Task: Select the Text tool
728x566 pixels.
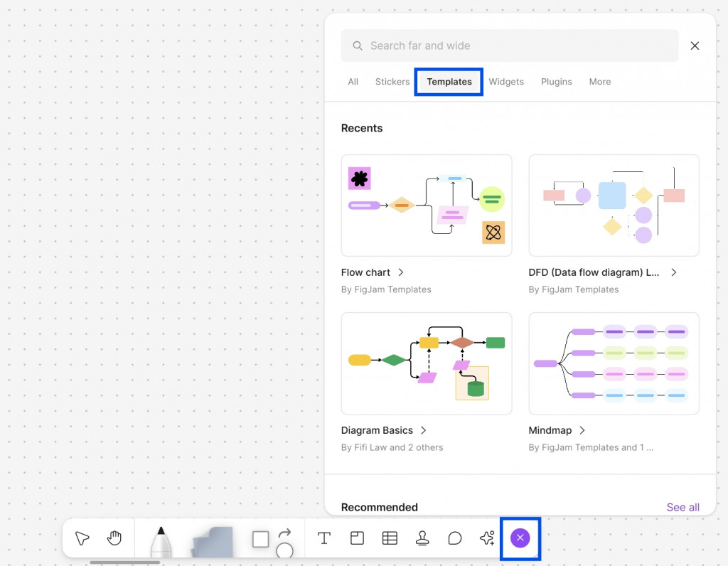Action: point(324,538)
